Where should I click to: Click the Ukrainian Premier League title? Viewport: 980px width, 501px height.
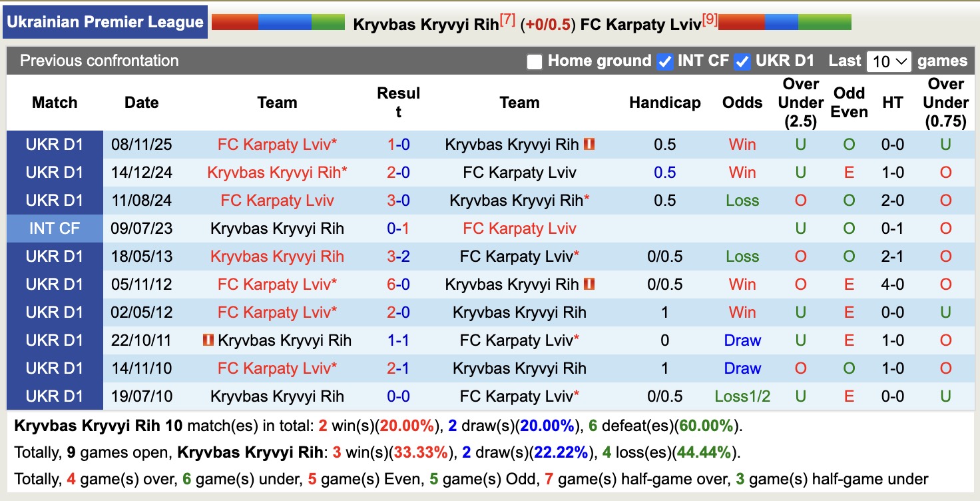pyautogui.click(x=105, y=22)
